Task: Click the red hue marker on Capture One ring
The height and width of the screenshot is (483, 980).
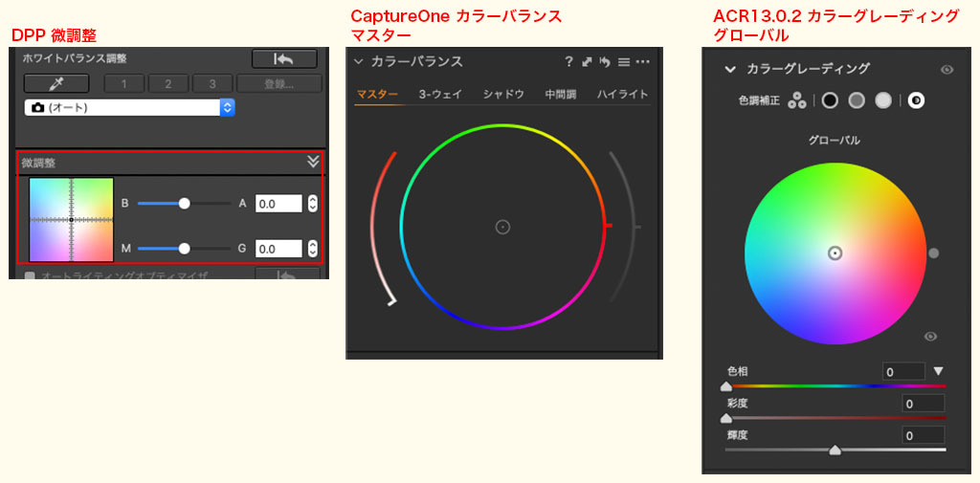Action: tap(606, 225)
